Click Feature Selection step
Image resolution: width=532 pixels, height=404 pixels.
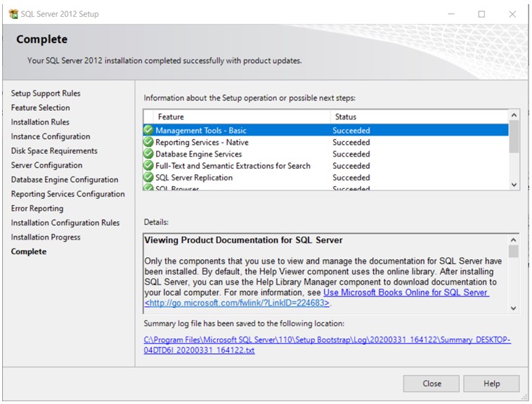(x=40, y=107)
